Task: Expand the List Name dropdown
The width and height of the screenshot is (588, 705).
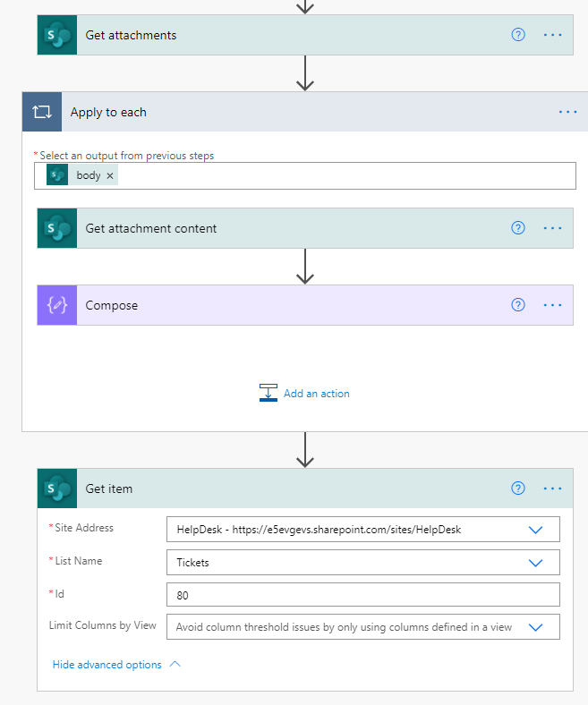Action: [535, 563]
